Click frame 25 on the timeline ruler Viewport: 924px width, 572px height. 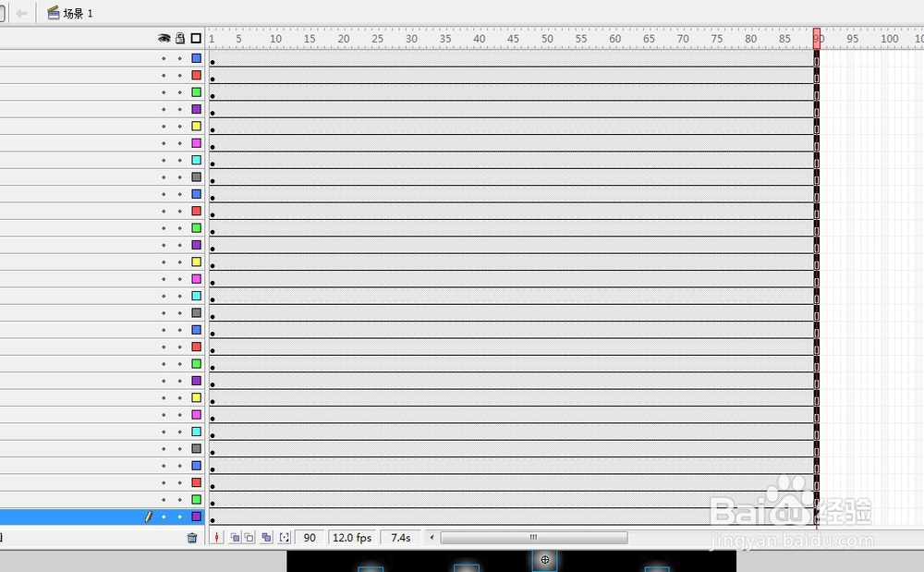[x=377, y=39]
